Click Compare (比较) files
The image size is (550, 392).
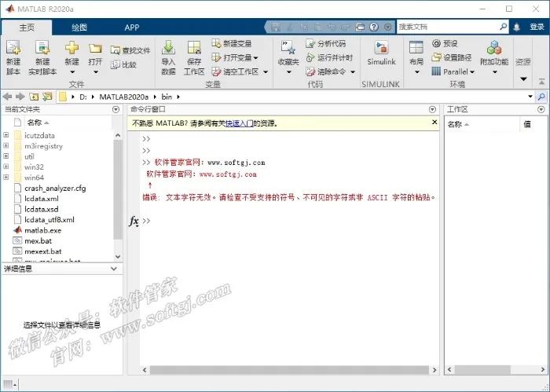(x=123, y=64)
